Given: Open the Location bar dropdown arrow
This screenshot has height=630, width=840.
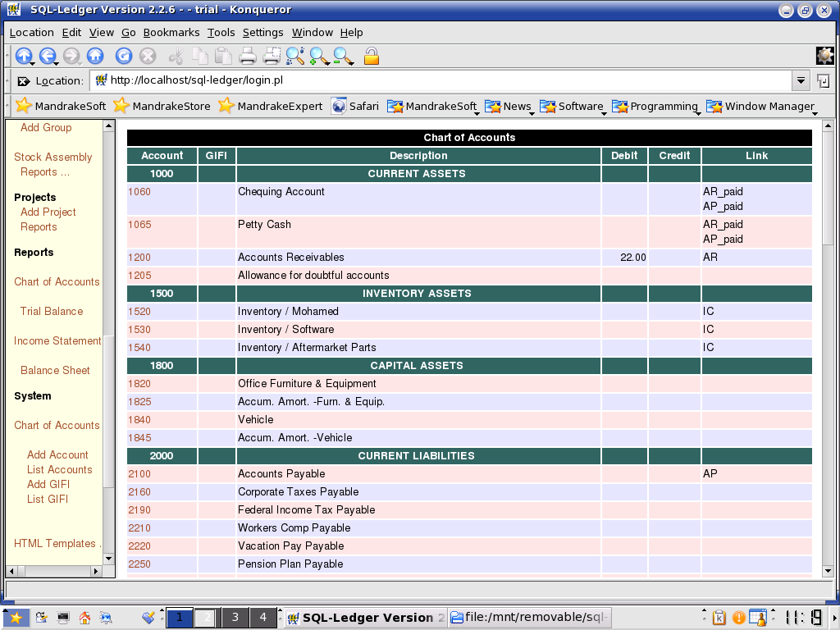Looking at the screenshot, I should (801, 80).
